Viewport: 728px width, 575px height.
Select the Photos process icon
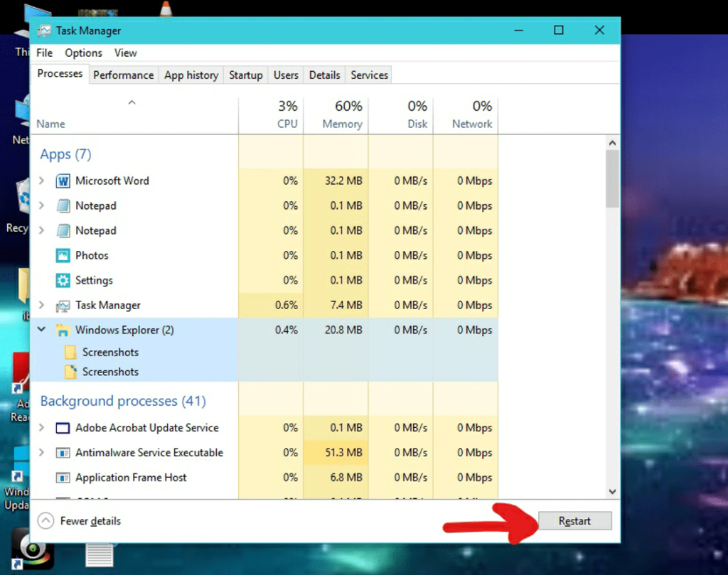pyautogui.click(x=63, y=255)
